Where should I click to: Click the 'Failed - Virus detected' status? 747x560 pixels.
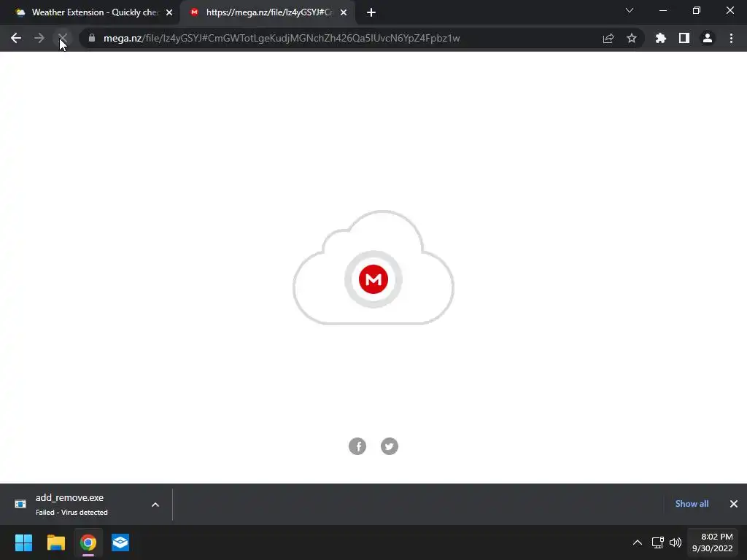click(x=71, y=513)
